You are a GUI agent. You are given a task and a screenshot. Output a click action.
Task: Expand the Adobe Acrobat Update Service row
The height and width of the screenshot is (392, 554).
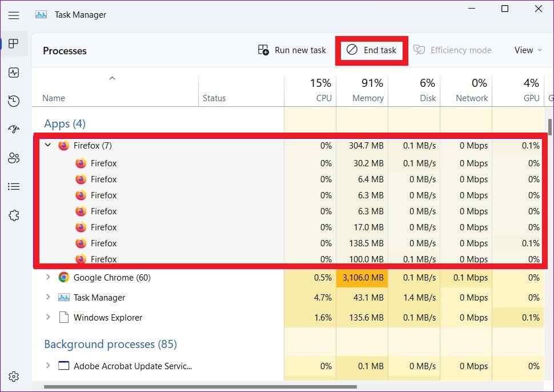[x=48, y=365]
